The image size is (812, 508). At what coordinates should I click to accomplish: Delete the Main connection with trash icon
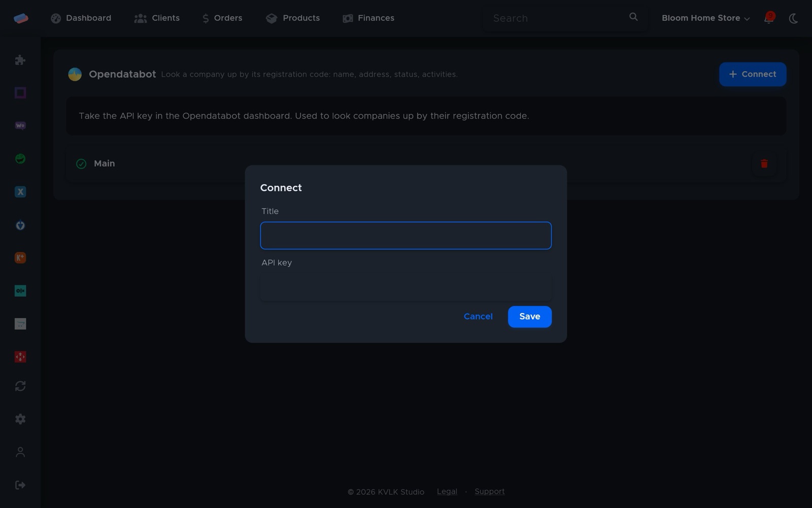[764, 164]
